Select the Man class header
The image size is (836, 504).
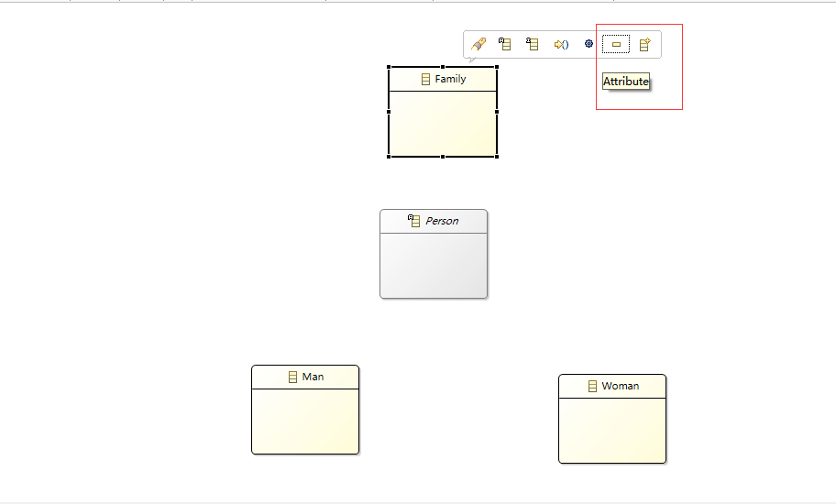tap(305, 378)
